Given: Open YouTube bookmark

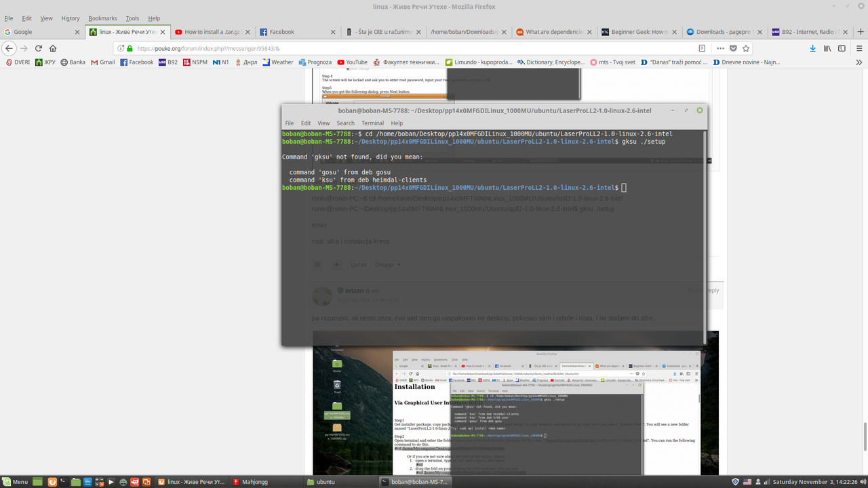Looking at the screenshot, I should 352,62.
